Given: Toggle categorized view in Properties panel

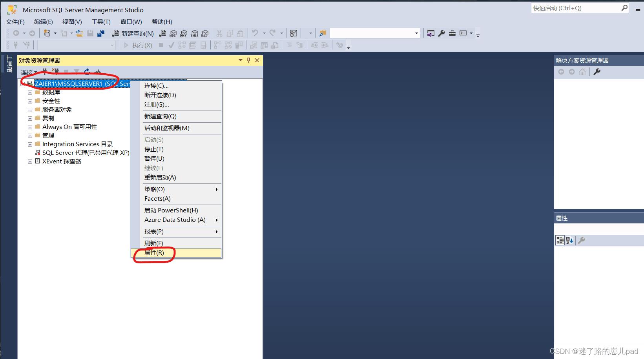Looking at the screenshot, I should pos(560,240).
